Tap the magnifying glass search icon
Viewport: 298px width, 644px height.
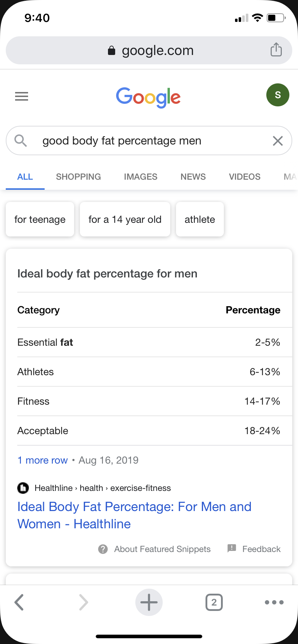[21, 141]
